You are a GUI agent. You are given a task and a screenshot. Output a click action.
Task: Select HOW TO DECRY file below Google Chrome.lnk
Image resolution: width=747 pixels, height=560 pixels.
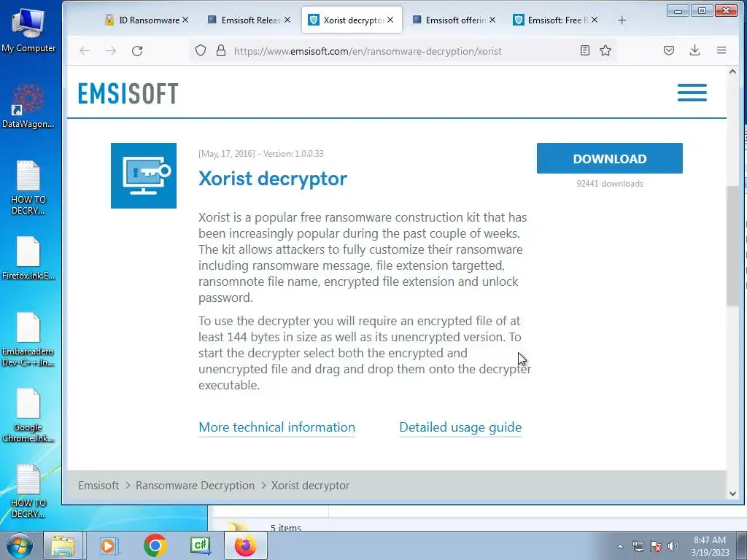pyautogui.click(x=28, y=491)
